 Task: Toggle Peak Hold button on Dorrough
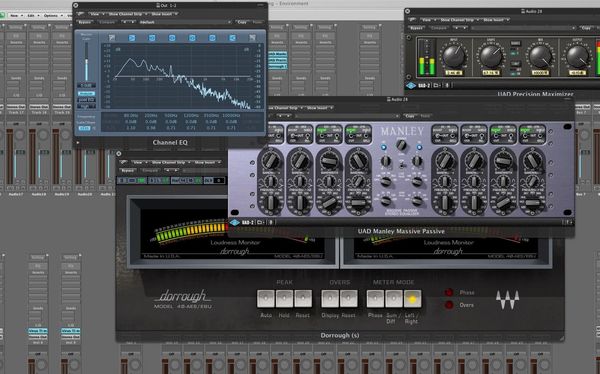pos(284,299)
